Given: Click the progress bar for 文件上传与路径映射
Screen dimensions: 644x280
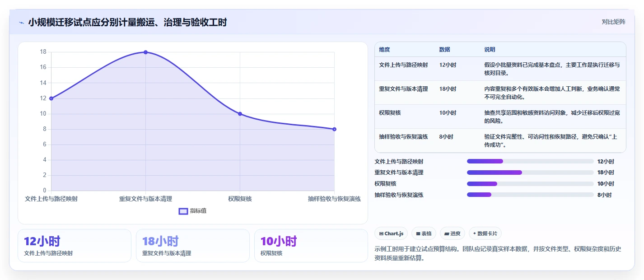Looking at the screenshot, I should pos(530,161).
